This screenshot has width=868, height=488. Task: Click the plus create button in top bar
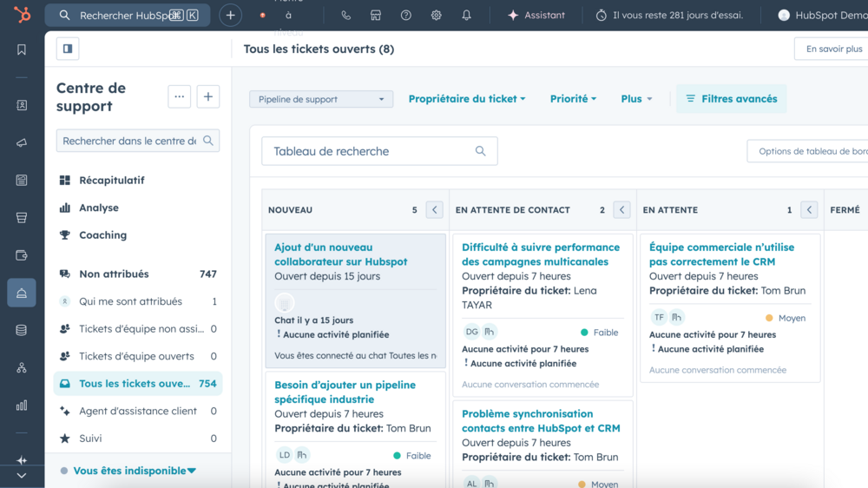230,15
